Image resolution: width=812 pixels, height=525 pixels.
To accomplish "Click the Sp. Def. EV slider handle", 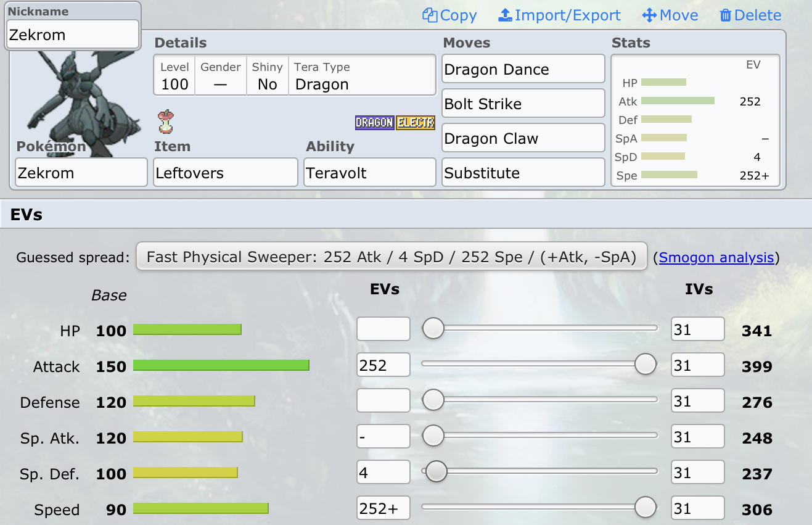I will click(x=437, y=472).
